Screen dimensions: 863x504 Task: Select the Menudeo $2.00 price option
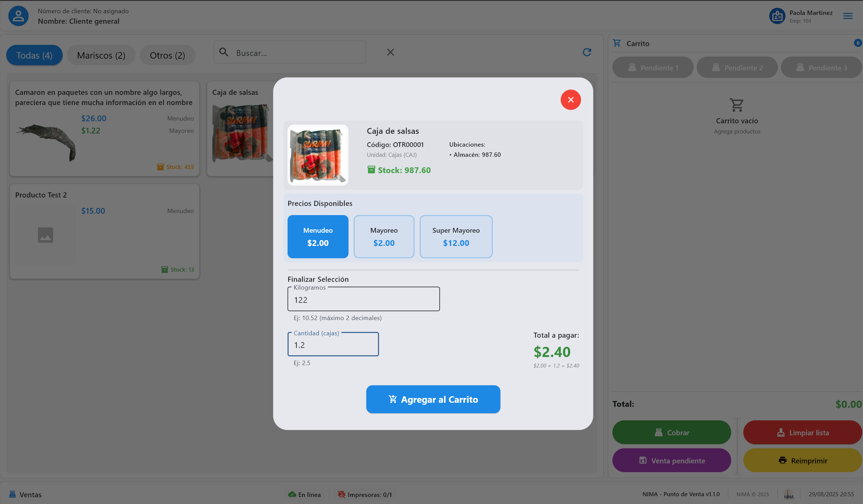click(x=318, y=237)
